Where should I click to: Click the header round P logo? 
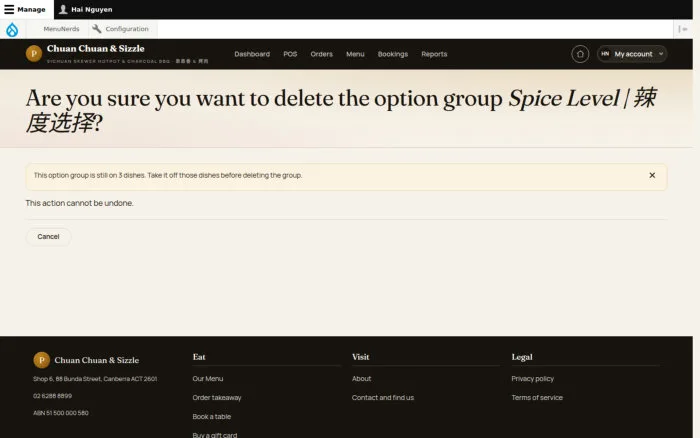tap(34, 54)
